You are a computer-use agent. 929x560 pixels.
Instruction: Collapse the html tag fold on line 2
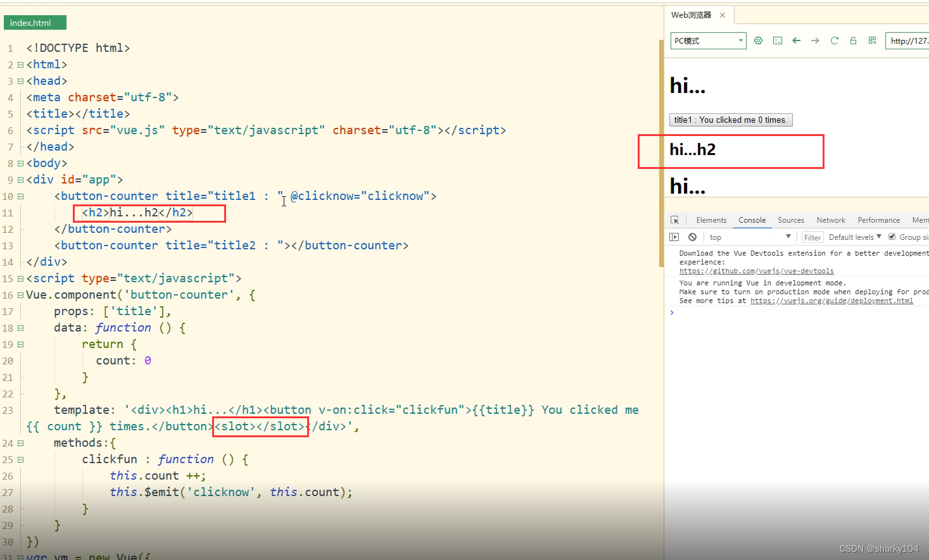pos(21,65)
